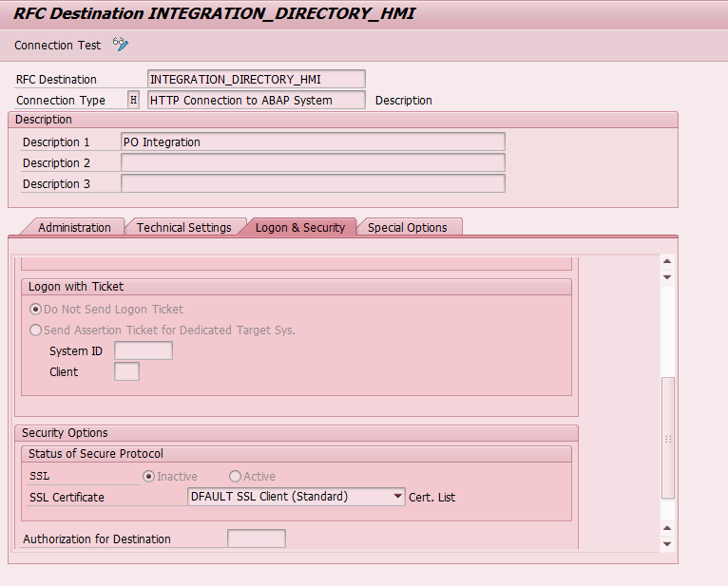Click the upper scroll-up arrow of inner scrollbar
Image resolution: width=728 pixels, height=586 pixels.
pyautogui.click(x=667, y=261)
